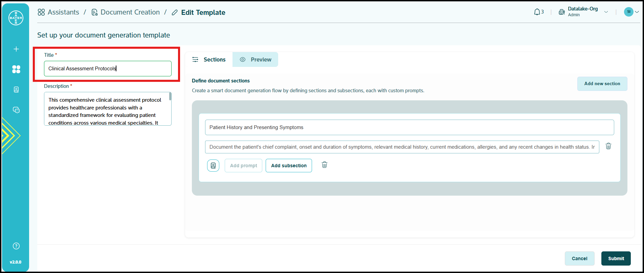This screenshot has width=644, height=273.
Task: Click the document icon beside Add prompt
Action: tap(213, 166)
